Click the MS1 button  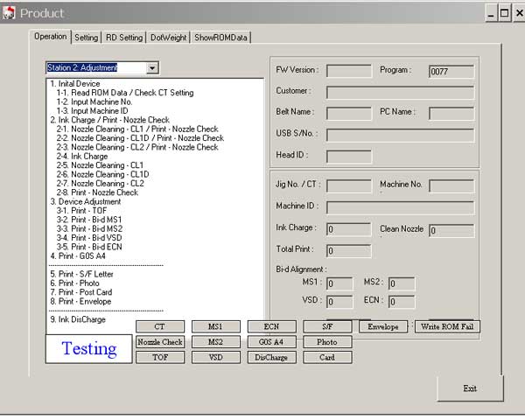coord(215,326)
